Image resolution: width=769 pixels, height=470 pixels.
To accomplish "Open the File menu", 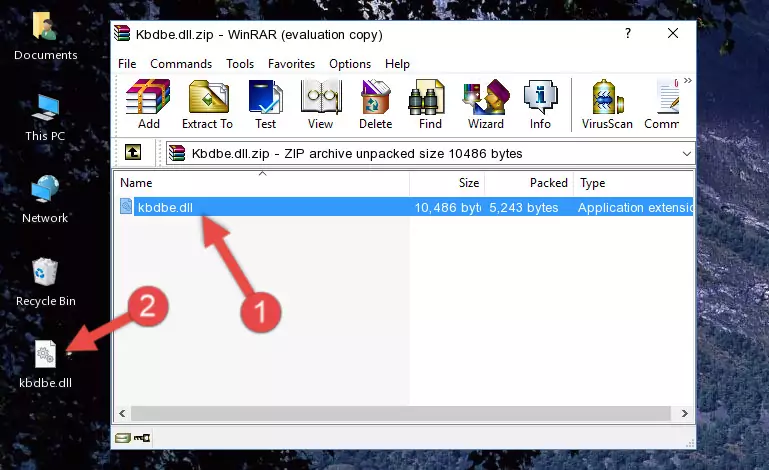I will [127, 64].
